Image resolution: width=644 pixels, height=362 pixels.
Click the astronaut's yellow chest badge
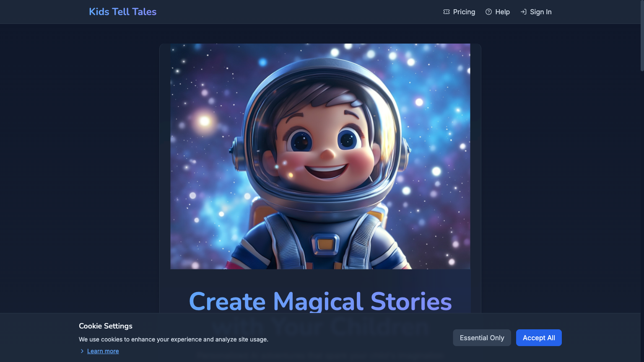click(325, 244)
